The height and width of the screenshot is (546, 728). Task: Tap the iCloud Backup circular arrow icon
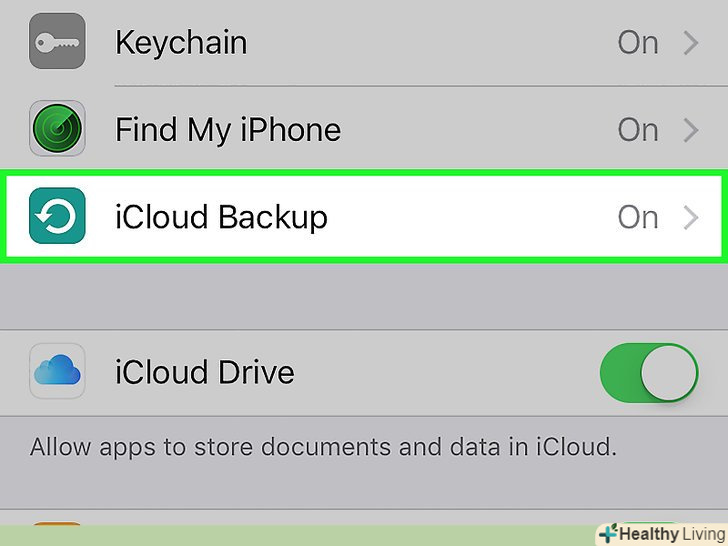pos(57,217)
